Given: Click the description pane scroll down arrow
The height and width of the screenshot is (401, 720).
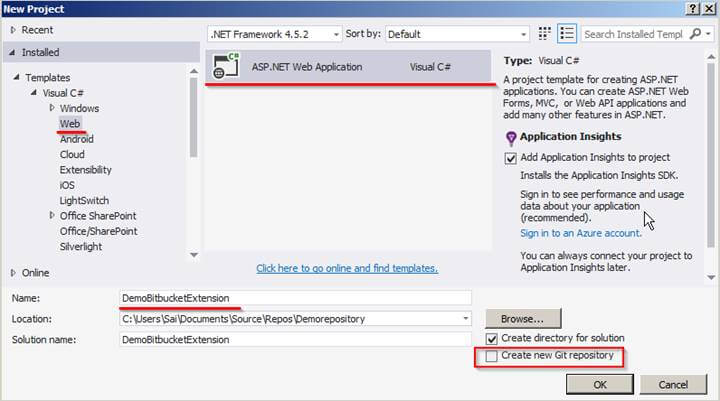Looking at the screenshot, I should point(711,277).
